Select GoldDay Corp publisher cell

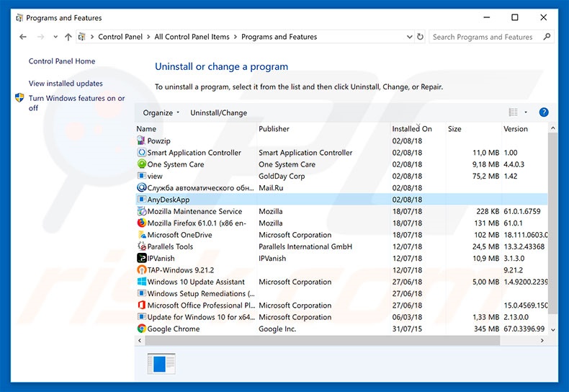click(282, 176)
